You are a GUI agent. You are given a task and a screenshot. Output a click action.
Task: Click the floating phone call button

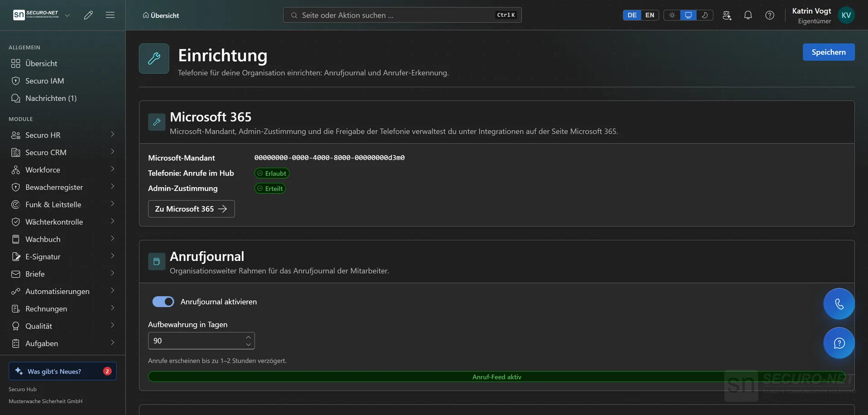[x=839, y=304]
